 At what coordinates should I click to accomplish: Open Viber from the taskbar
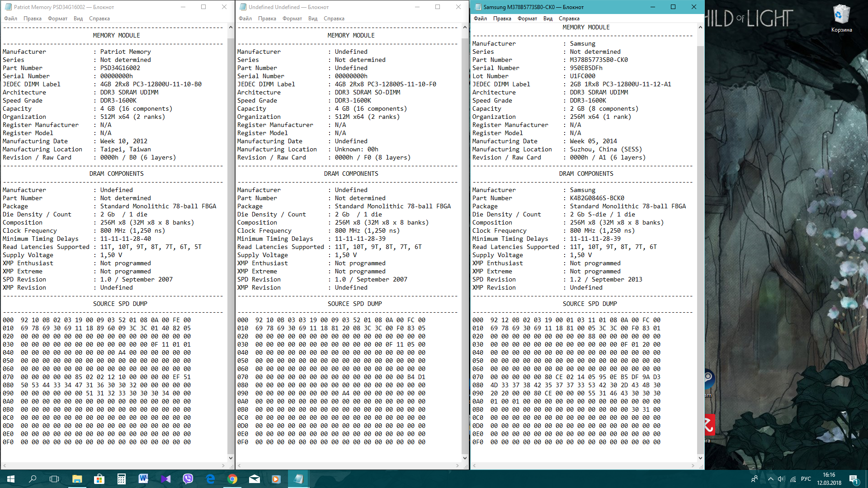tap(188, 479)
